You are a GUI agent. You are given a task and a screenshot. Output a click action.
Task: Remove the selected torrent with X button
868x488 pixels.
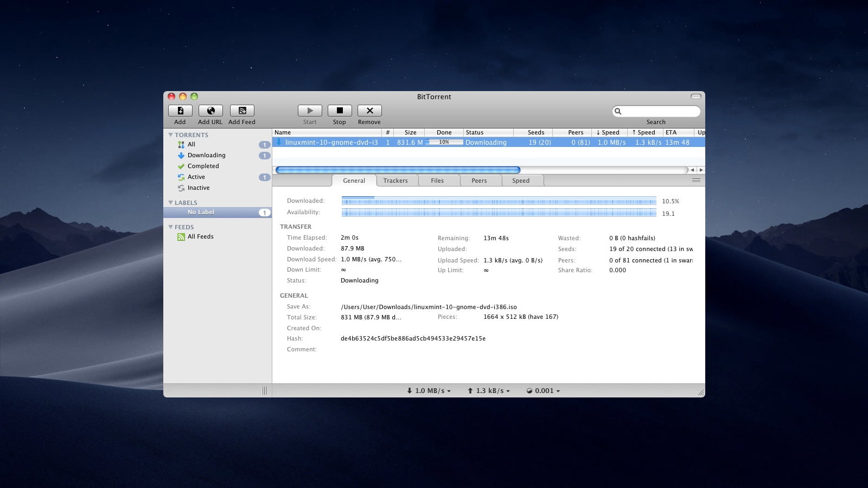[x=369, y=111]
